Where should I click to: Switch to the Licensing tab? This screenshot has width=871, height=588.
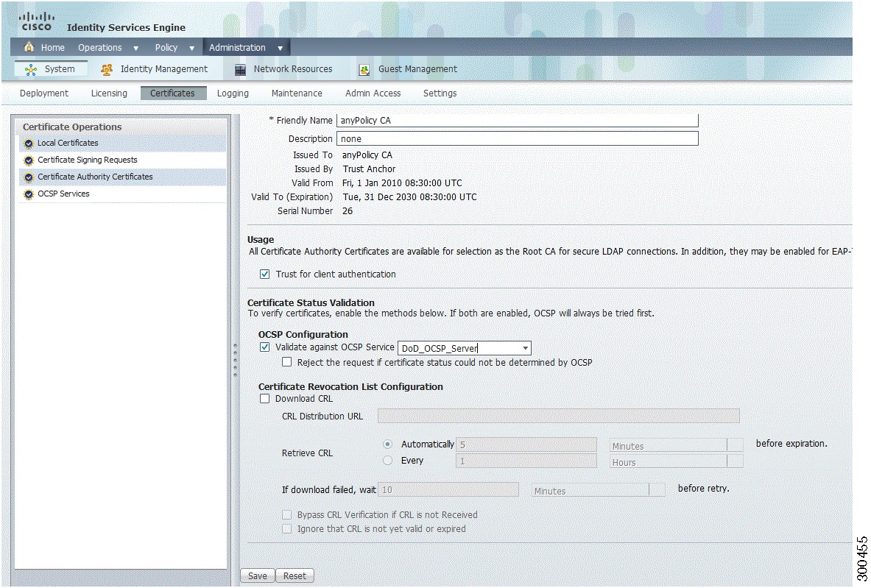pyautogui.click(x=109, y=93)
